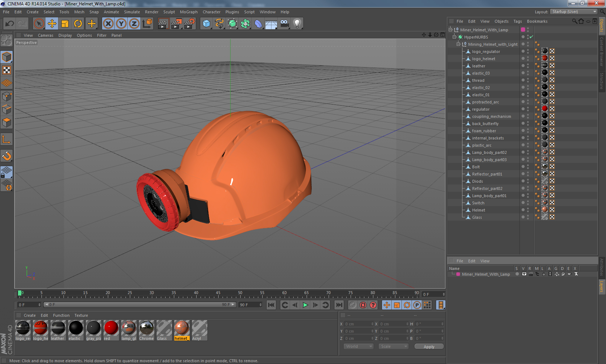606x364 pixels.
Task: Collapse the Miner_Helmet_With_Lamp null object
Action: click(x=451, y=30)
